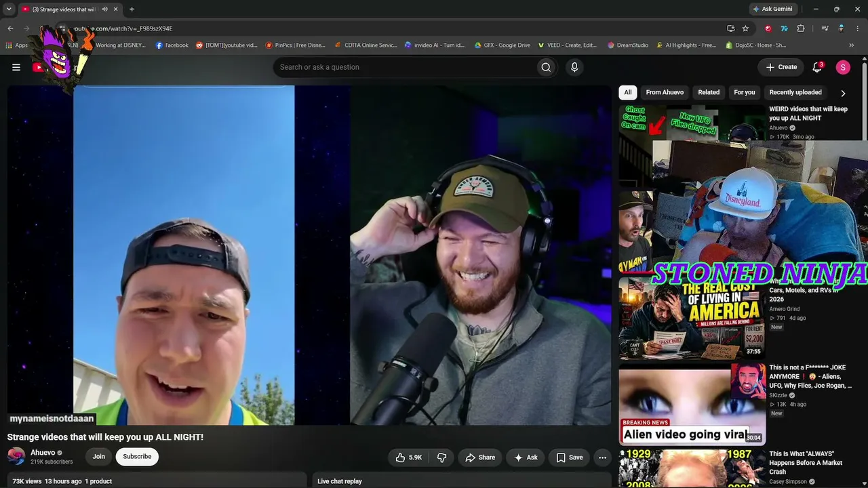The height and width of the screenshot is (488, 868).
Task: Expand the tab search dropdown
Action: pyautogui.click(x=9, y=9)
